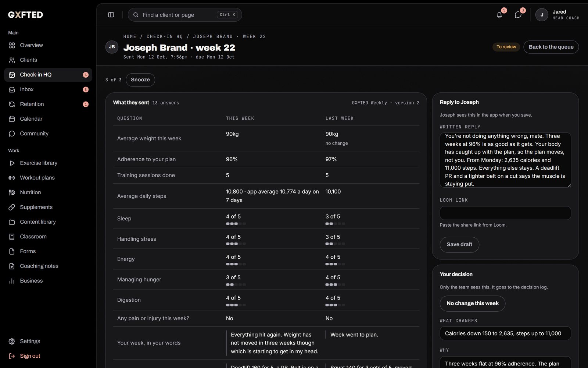Click the What changes input field
Viewport: 588px width, 368px height.
(x=505, y=333)
